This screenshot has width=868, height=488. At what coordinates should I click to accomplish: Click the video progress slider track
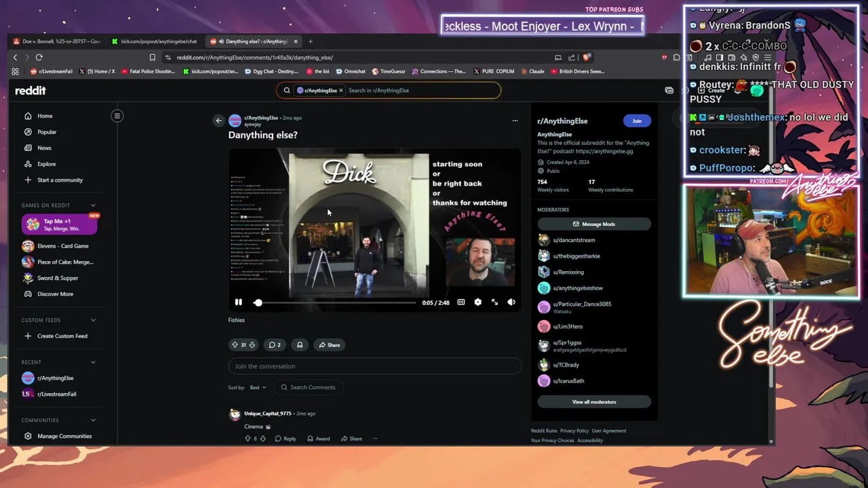click(336, 302)
